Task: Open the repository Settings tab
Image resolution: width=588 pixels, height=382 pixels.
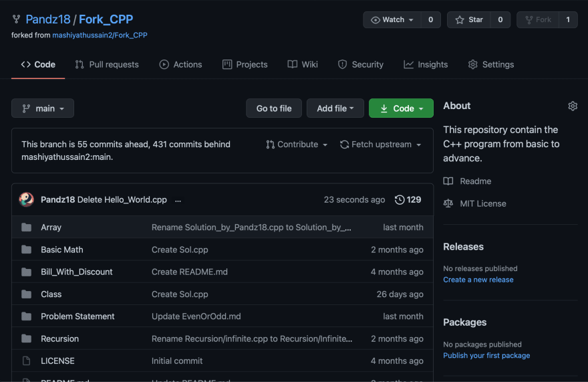Action: [491, 65]
